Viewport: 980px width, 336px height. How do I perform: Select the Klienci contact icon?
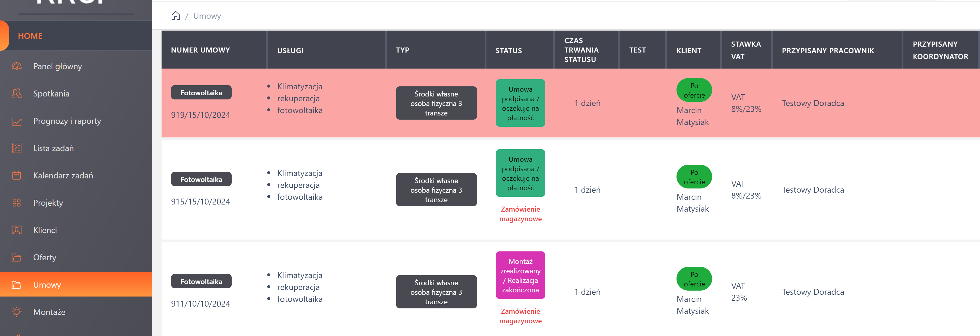point(17,230)
